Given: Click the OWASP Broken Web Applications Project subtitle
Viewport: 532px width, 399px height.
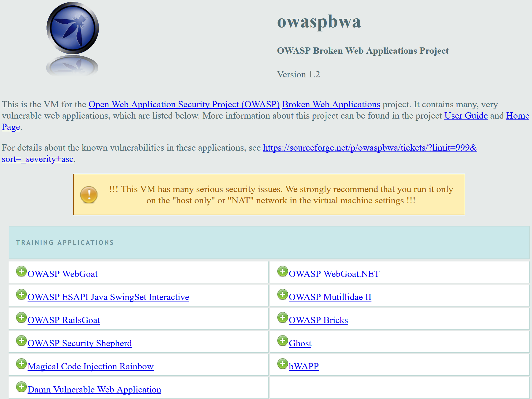Looking at the screenshot, I should (x=363, y=51).
